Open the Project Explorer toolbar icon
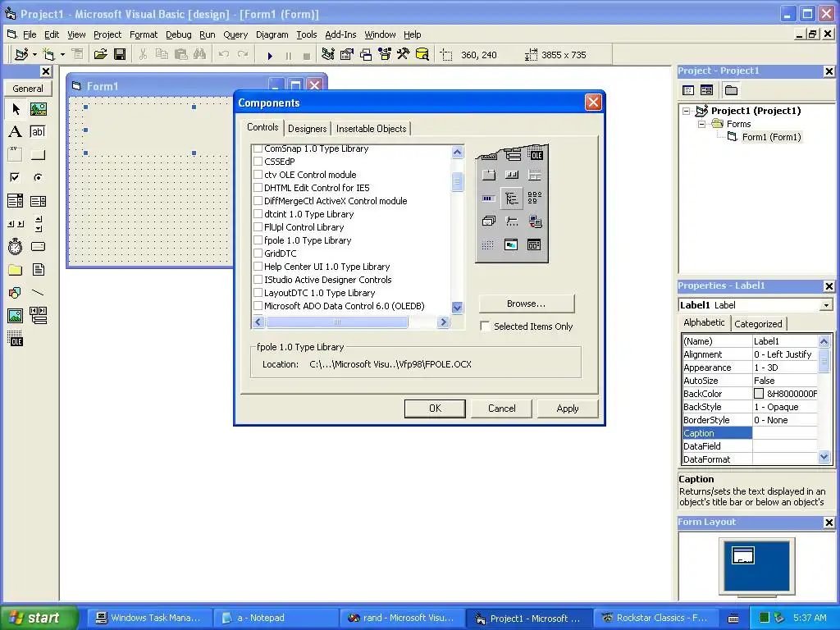Screen dimensions: 840x630 point(328,55)
